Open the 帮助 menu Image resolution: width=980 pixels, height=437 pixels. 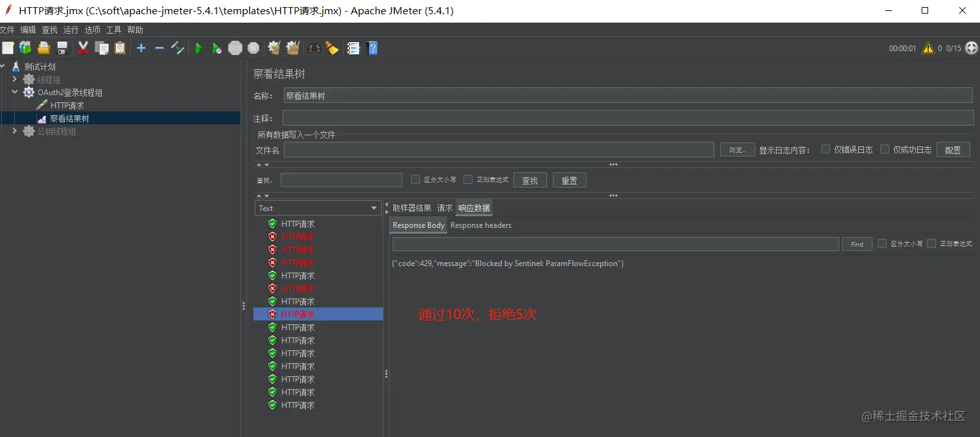[135, 30]
